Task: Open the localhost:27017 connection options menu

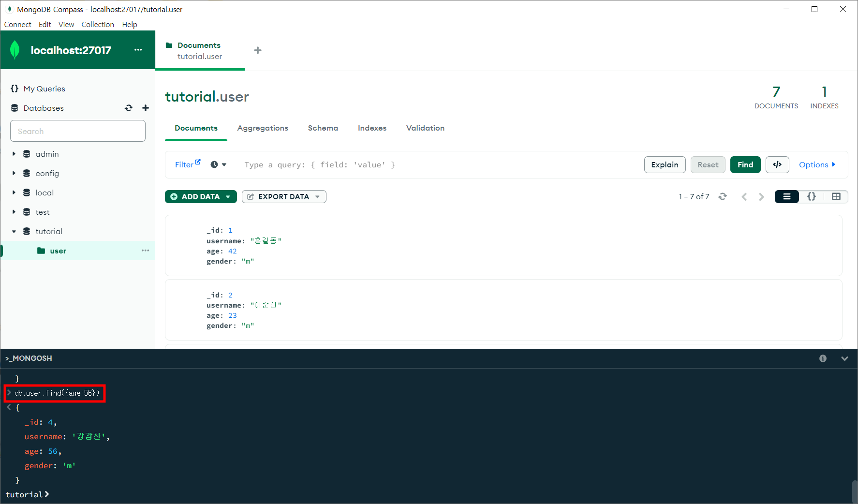Action: coord(138,50)
